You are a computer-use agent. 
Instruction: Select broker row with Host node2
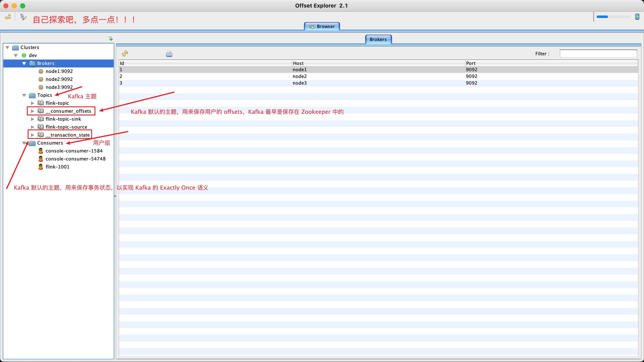coord(300,76)
